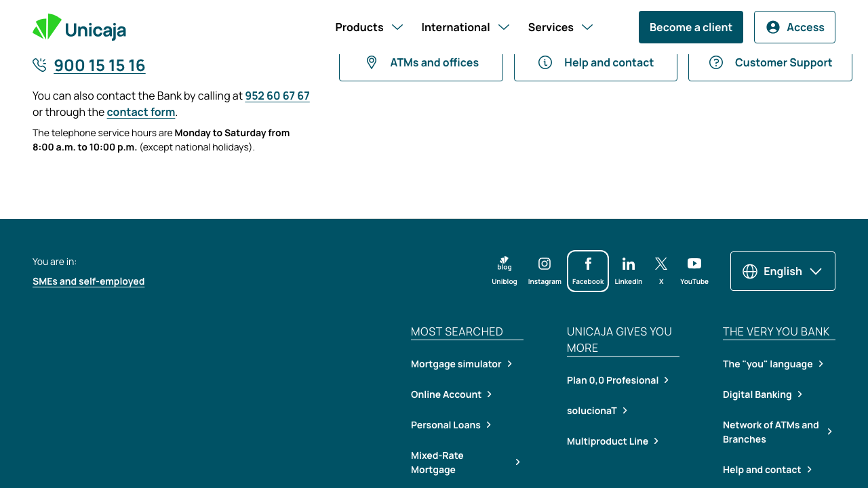This screenshot has width=868, height=488.
Task: Open the English language dropdown
Action: click(x=783, y=271)
